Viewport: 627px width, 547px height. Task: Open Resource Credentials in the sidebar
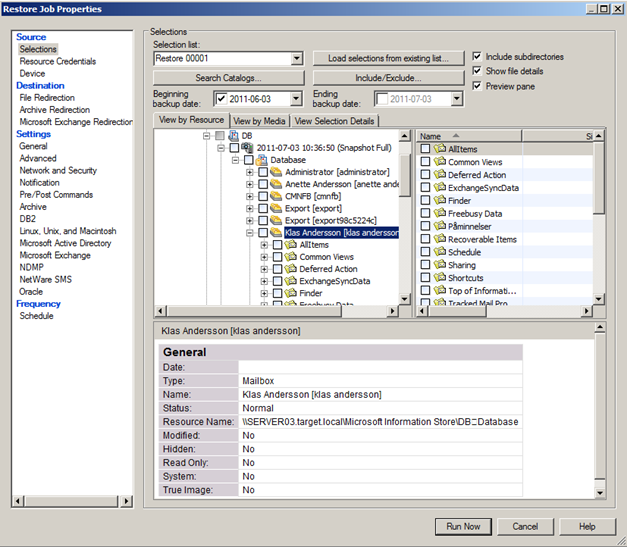click(58, 61)
